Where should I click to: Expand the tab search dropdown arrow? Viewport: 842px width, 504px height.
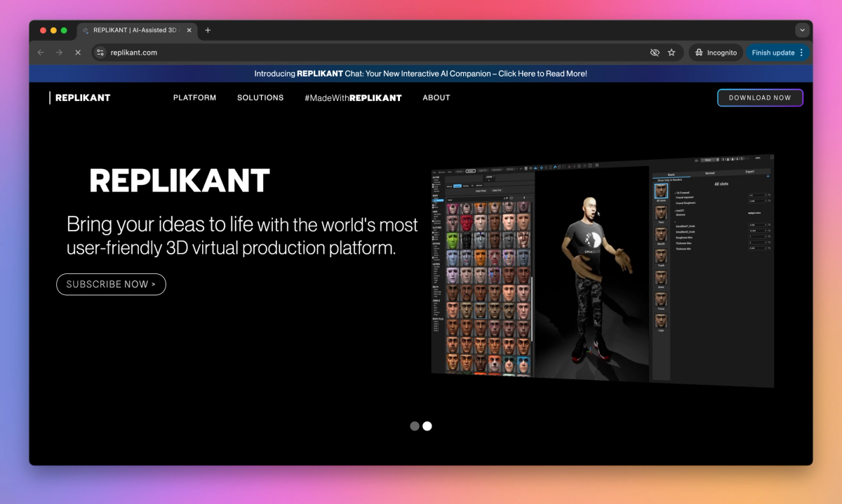802,30
